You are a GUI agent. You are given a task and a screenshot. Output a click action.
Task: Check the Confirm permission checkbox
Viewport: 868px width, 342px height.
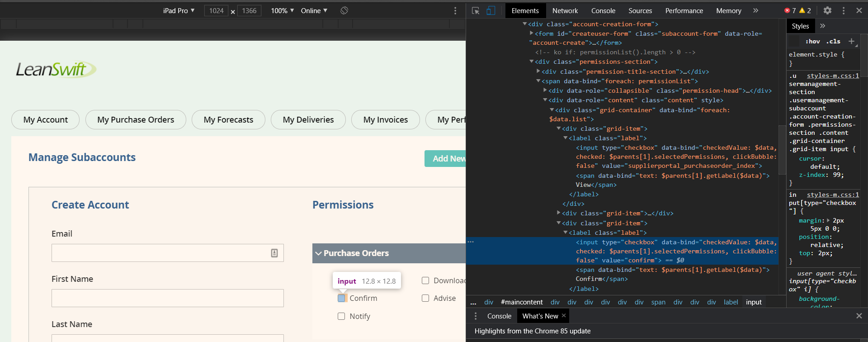[341, 298]
